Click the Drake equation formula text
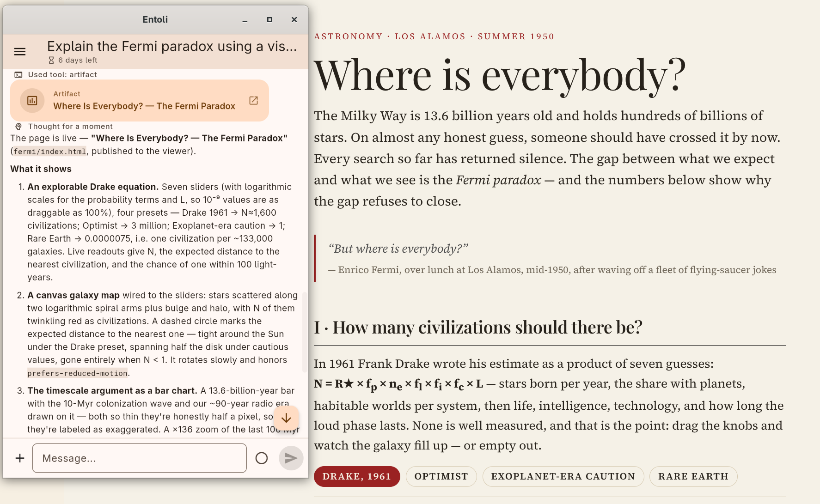820x504 pixels. coord(398,384)
